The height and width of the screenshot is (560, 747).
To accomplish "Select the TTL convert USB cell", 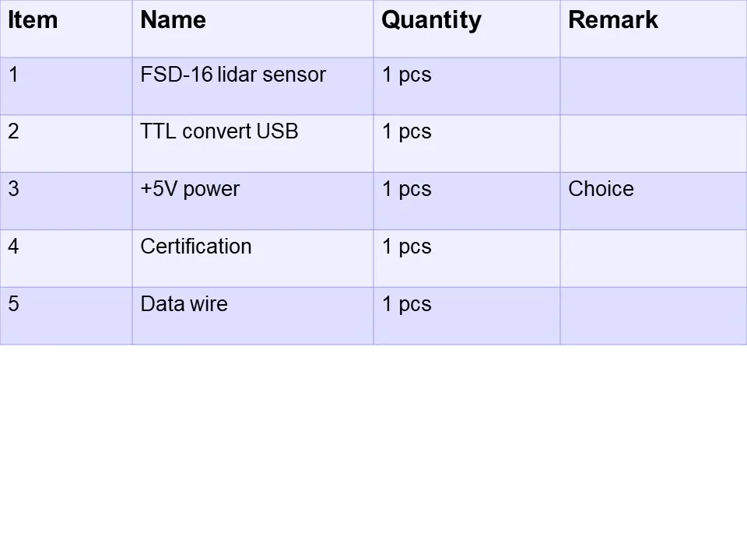I will click(253, 143).
